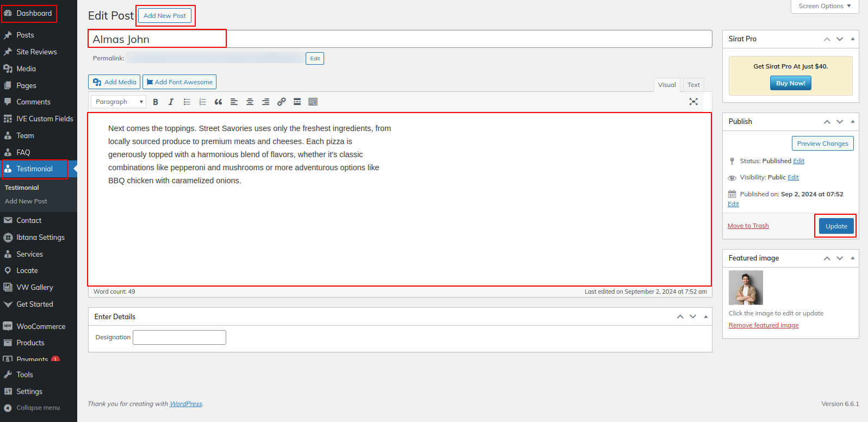Toggle the extended toolbar icon
Screen dimensions: 868x422
pos(313,102)
